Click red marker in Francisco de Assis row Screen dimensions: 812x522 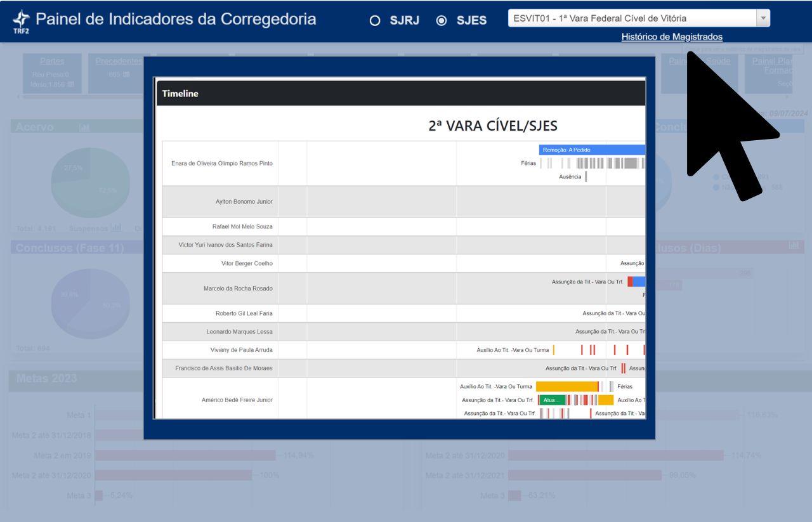[x=623, y=368]
